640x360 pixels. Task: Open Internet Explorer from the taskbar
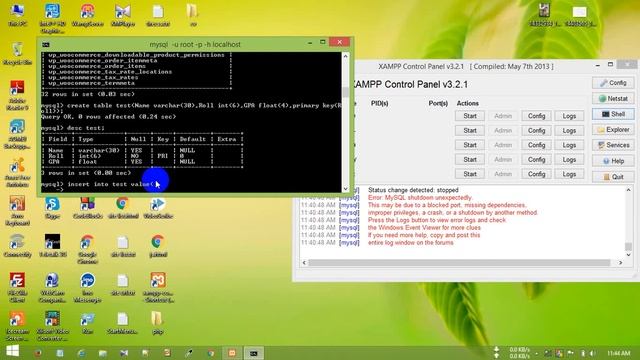[x=81, y=353]
